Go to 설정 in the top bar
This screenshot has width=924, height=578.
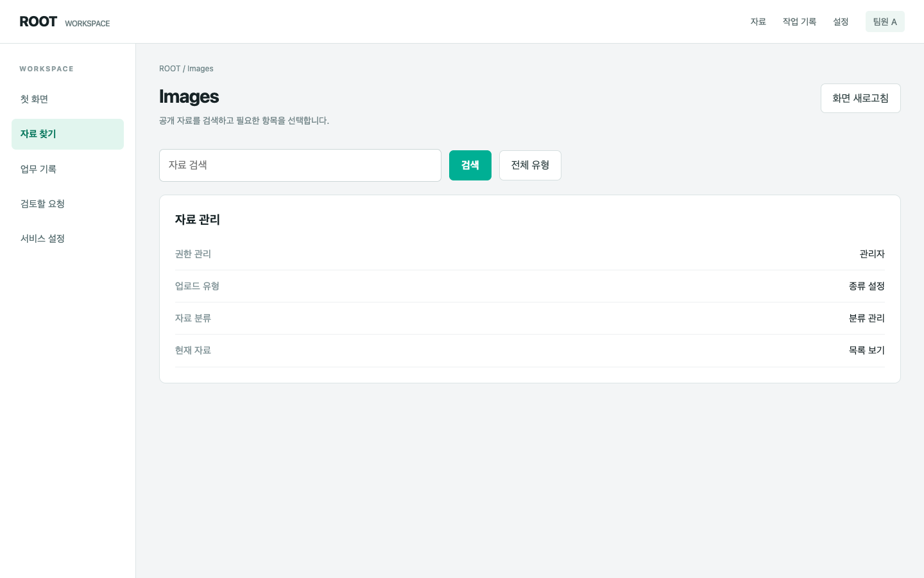[x=841, y=22]
